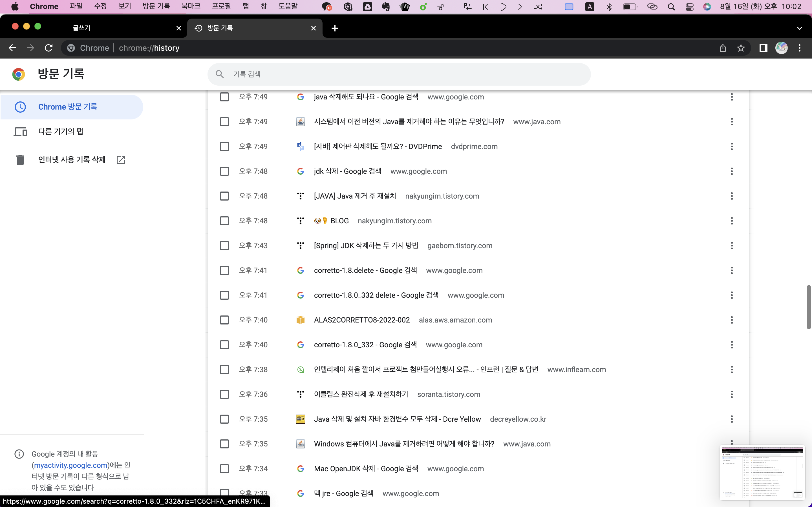Bookmark this page with star icon
This screenshot has height=507, width=812.
point(741,48)
